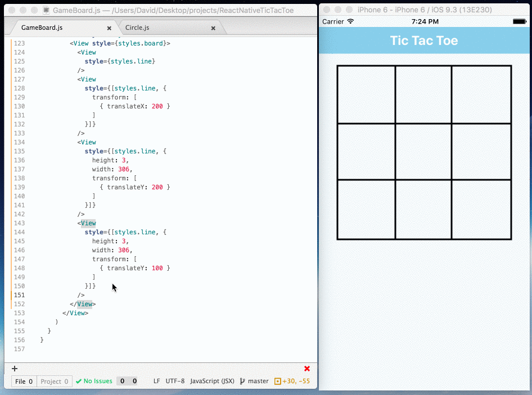532x395 pixels.
Task: Click line number 151 in the gutter
Action: 19,295
